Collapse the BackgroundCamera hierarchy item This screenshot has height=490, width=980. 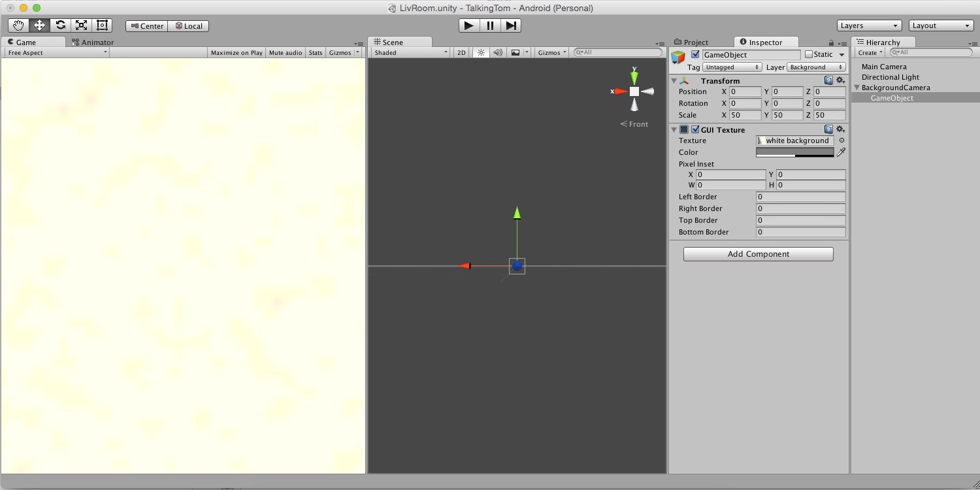pos(857,88)
